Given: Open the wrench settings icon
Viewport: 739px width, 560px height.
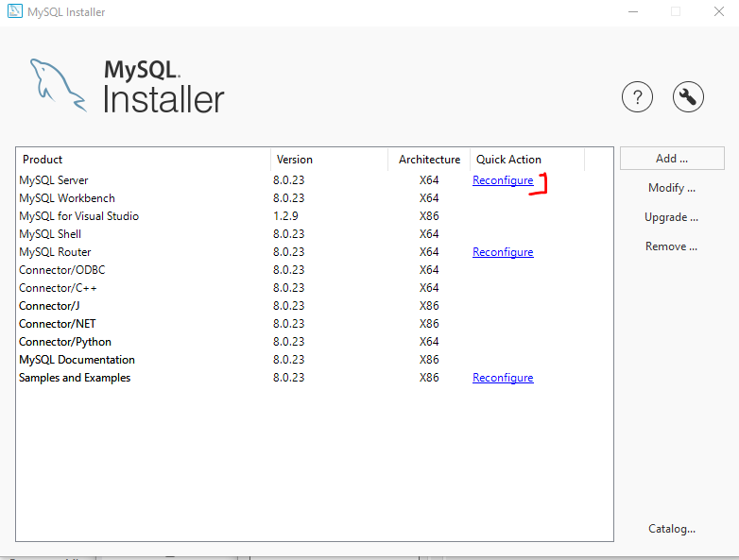Looking at the screenshot, I should 688,96.
